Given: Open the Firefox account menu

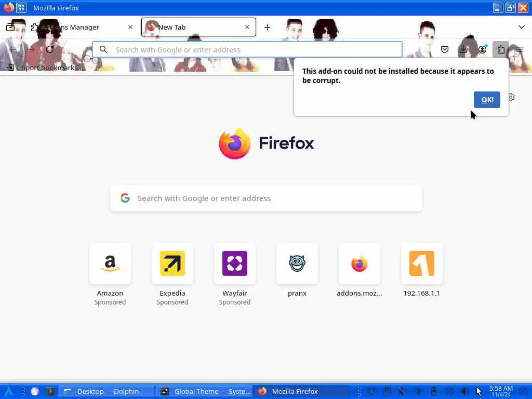Looking at the screenshot, I should pyautogui.click(x=482, y=49).
